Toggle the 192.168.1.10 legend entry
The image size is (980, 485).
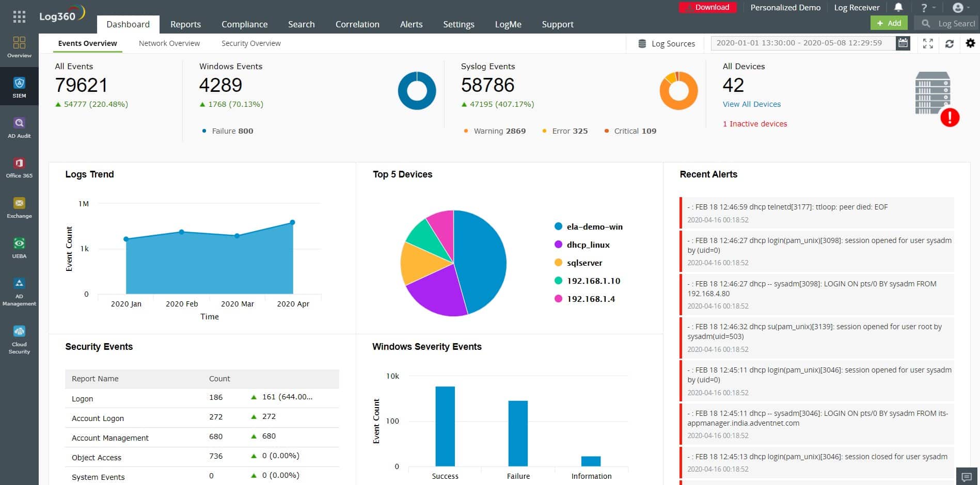pyautogui.click(x=588, y=281)
